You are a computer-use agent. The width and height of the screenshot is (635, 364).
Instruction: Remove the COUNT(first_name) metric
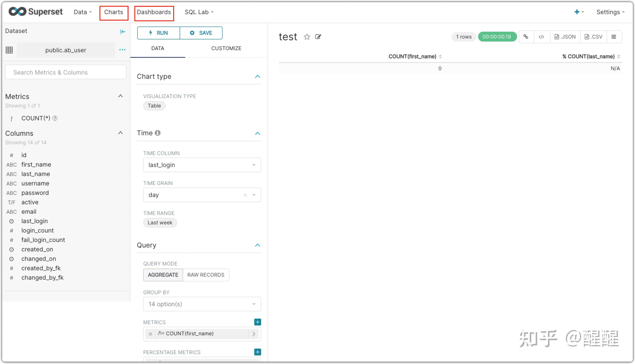click(150, 334)
